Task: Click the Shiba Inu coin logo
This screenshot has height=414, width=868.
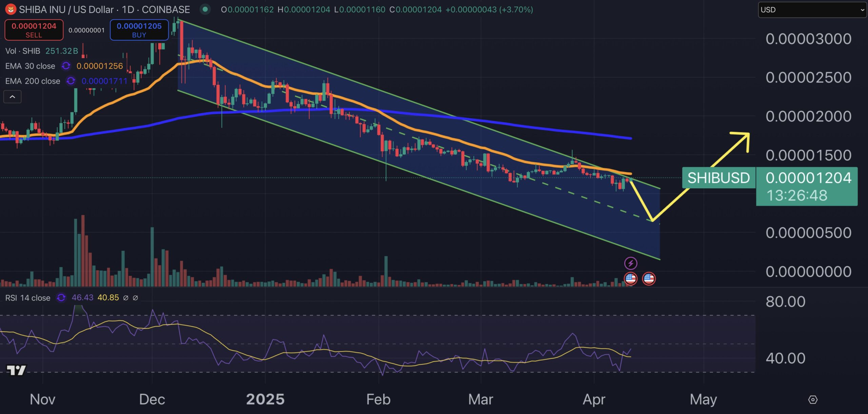Action: pos(11,10)
